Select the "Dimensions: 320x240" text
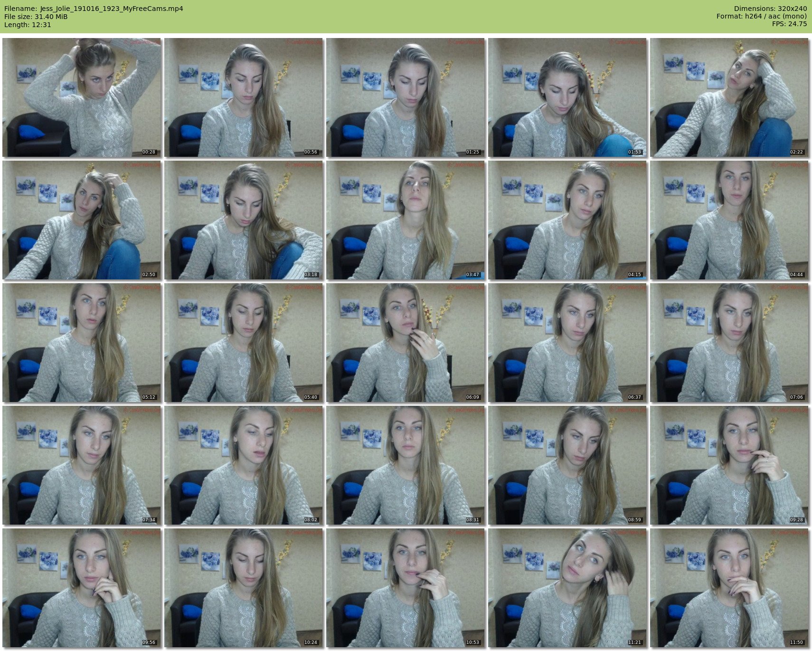This screenshot has height=651, width=812. point(770,9)
